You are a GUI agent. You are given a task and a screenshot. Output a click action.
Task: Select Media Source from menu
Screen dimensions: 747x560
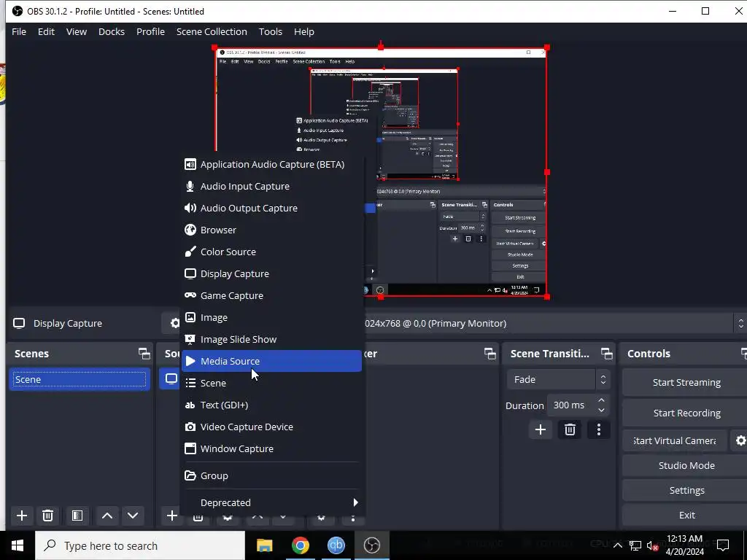click(x=271, y=361)
